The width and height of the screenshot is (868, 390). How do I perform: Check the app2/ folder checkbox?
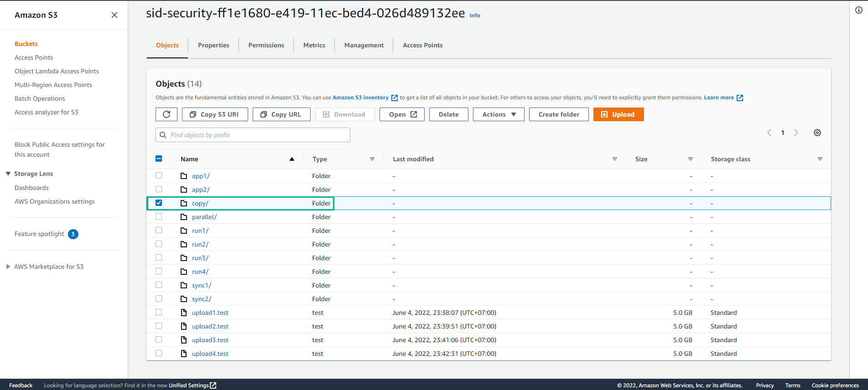pyautogui.click(x=159, y=189)
